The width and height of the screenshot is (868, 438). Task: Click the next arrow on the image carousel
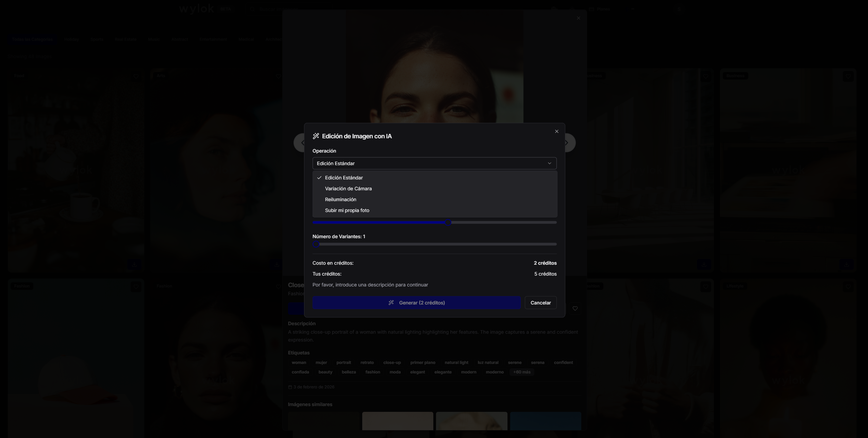point(566,142)
